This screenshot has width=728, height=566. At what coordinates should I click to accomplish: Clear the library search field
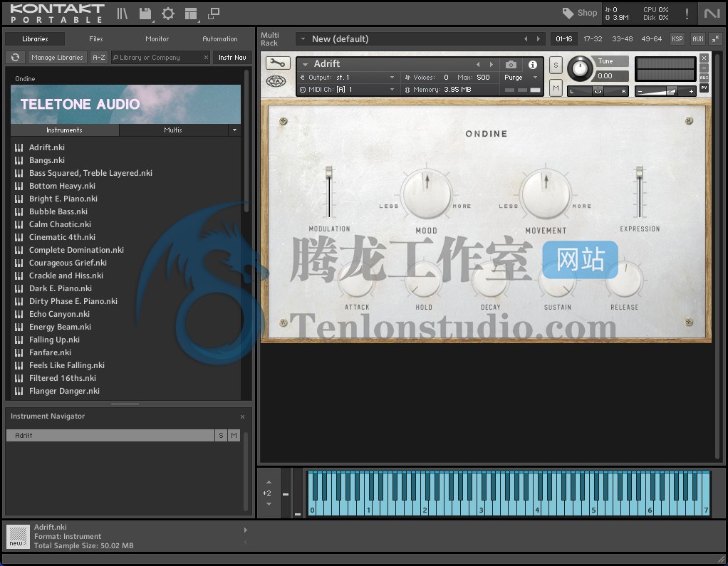tap(206, 57)
